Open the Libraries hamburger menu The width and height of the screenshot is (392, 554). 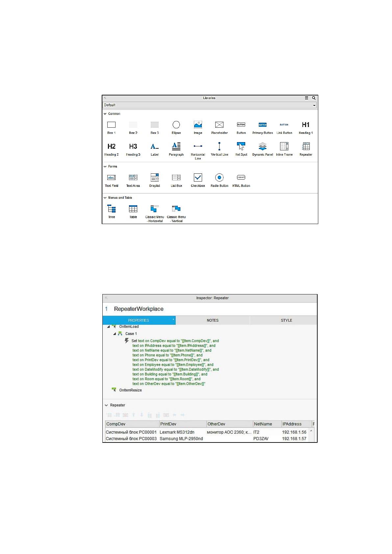tap(306, 98)
